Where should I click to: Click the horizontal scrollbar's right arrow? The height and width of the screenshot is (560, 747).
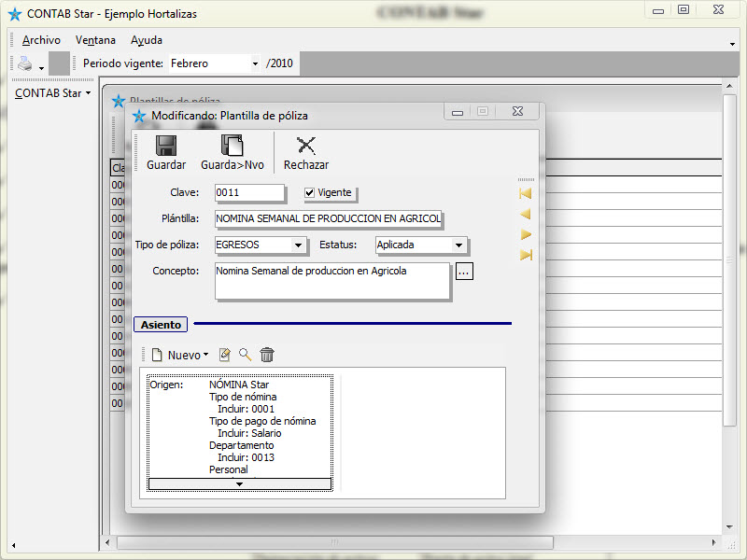coord(713,542)
